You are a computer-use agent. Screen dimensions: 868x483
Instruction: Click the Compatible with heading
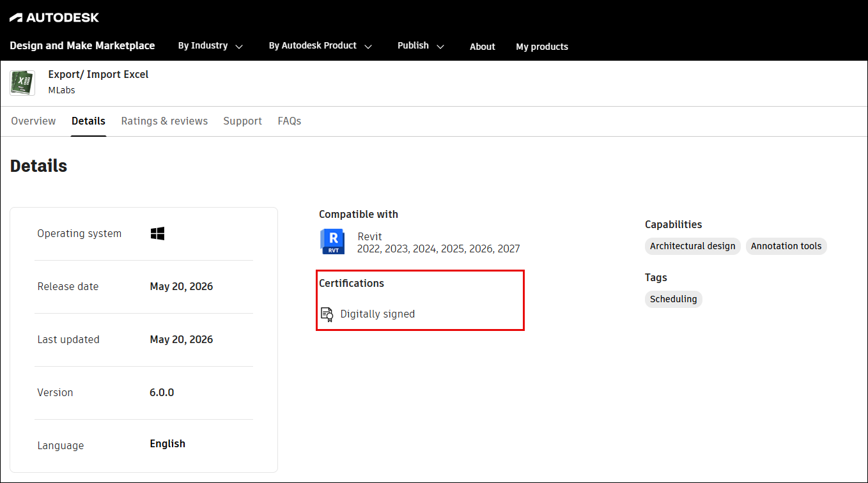point(359,215)
